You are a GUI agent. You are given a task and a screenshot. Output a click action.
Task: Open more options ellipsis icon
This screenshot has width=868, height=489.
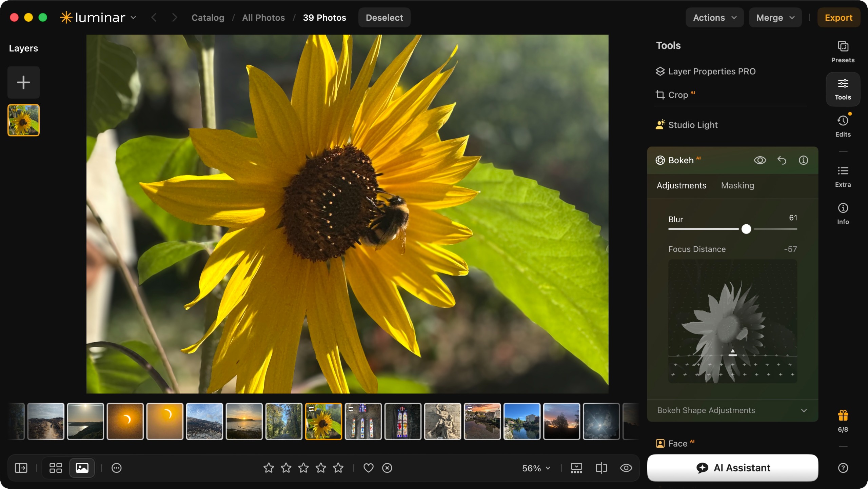tap(116, 468)
